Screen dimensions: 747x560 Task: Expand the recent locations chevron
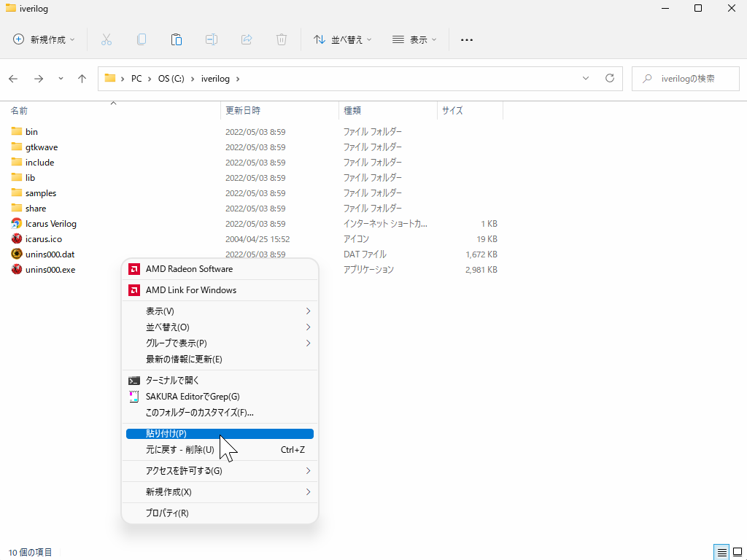61,79
